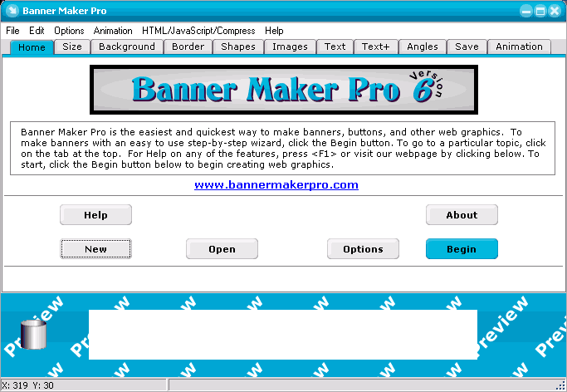Click the New button
This screenshot has width=567, height=392.
click(x=95, y=249)
